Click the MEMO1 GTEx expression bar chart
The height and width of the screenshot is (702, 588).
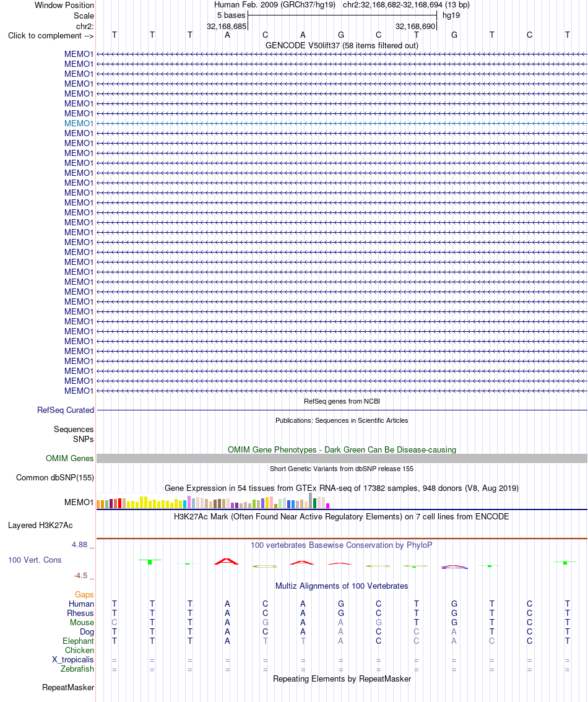point(214,501)
